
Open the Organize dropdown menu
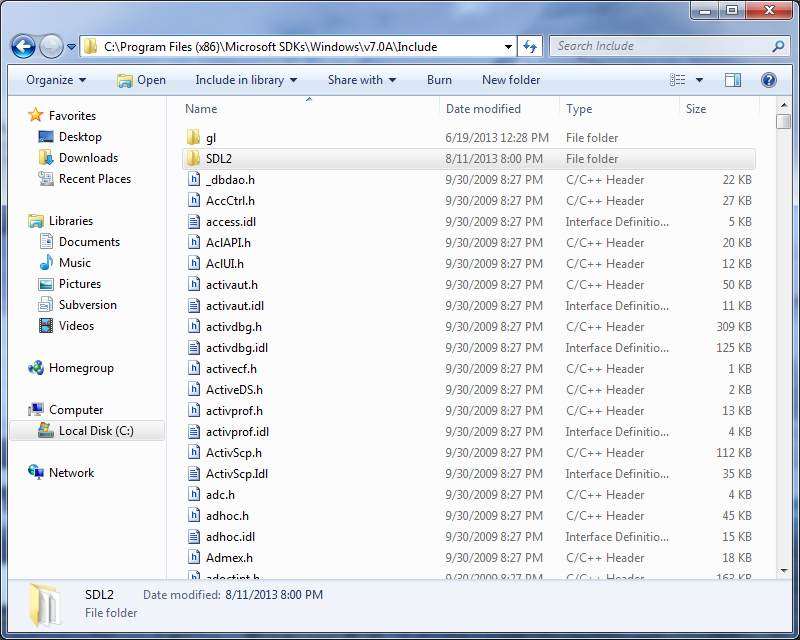click(55, 80)
